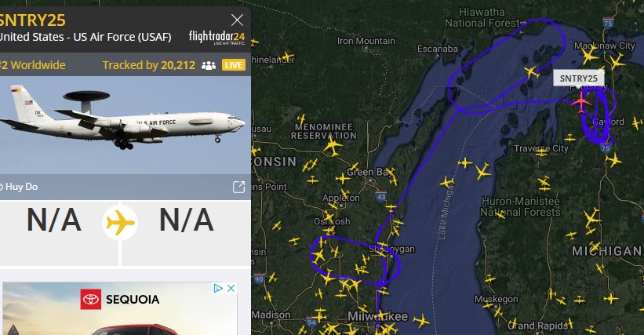Click the red SNTRY25 aircraft icon on the map

click(x=580, y=101)
